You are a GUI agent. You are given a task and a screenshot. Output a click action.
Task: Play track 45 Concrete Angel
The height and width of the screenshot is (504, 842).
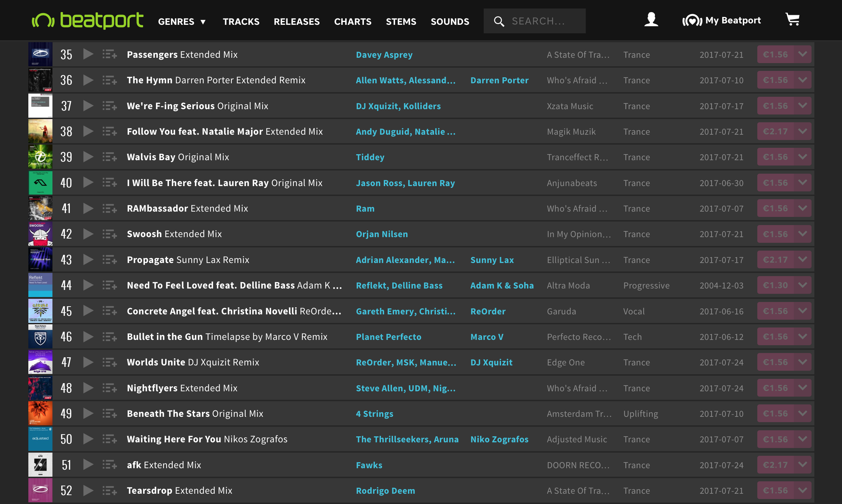(x=88, y=311)
